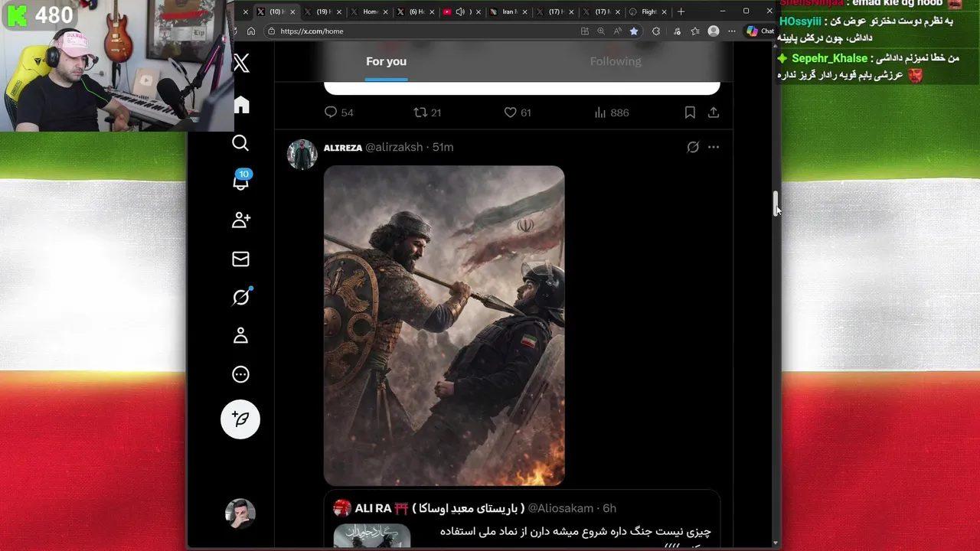This screenshot has height=551, width=980.
Task: Mute the audio-playing tab speaker icon
Action: point(460,11)
